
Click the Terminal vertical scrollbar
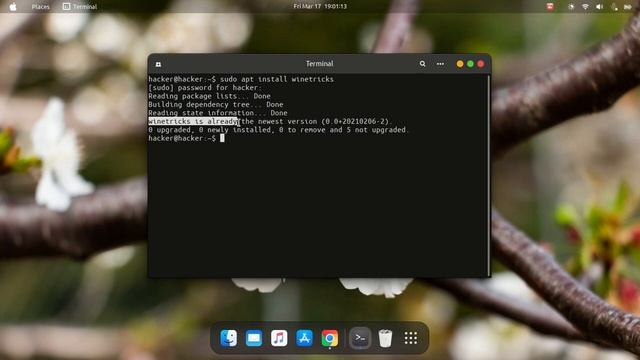pyautogui.click(x=488, y=176)
